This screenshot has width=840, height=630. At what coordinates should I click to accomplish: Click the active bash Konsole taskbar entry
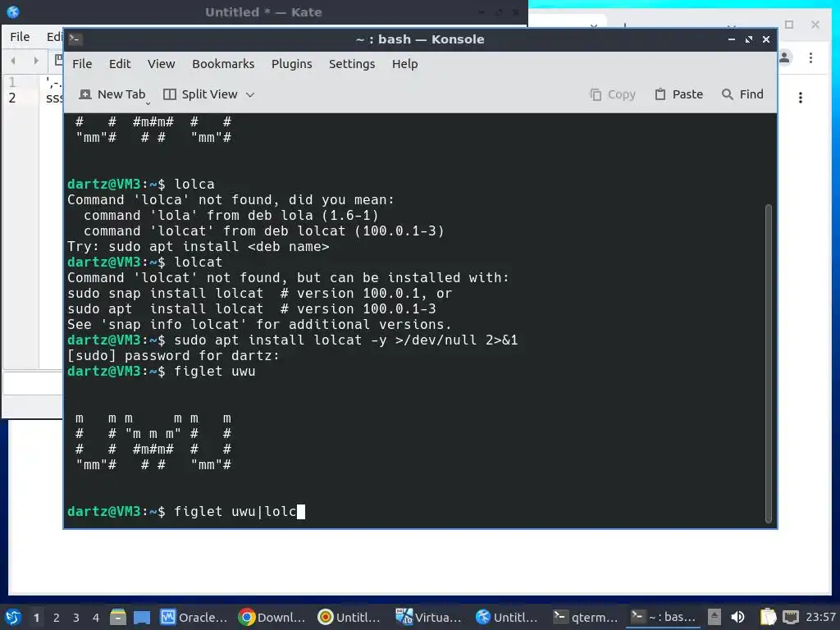coord(664,617)
